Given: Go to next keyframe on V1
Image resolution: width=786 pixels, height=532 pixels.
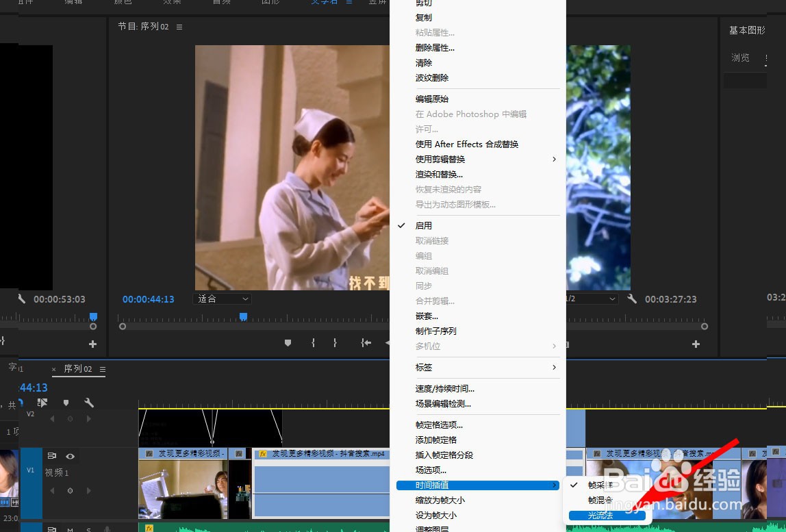Looking at the screenshot, I should 89,491.
